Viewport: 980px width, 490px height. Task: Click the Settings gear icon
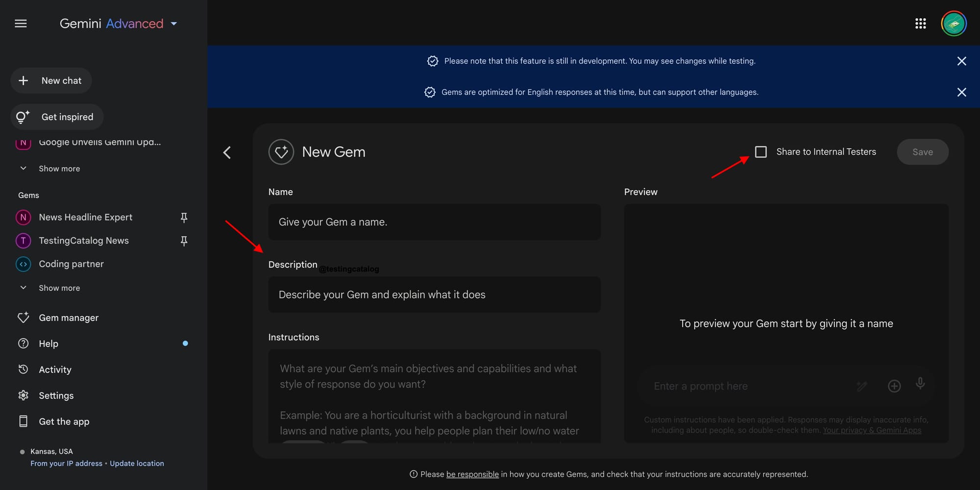pos(23,395)
